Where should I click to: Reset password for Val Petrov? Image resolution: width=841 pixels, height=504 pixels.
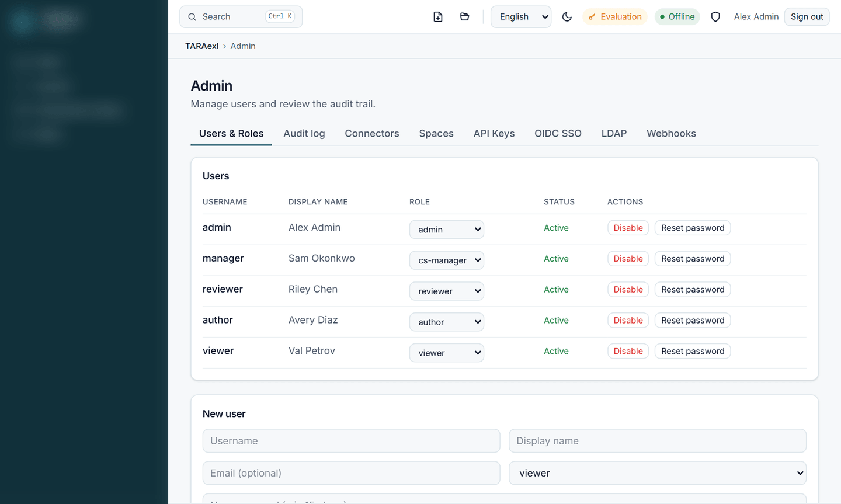pyautogui.click(x=693, y=351)
